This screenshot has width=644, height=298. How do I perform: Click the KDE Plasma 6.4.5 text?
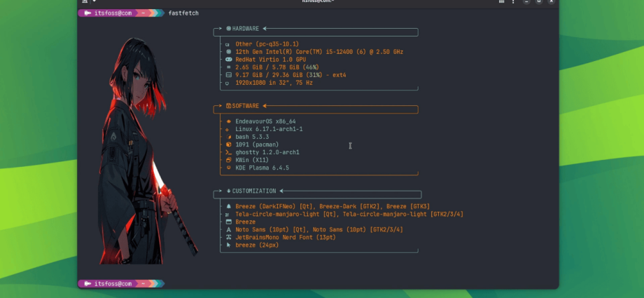[x=262, y=168]
